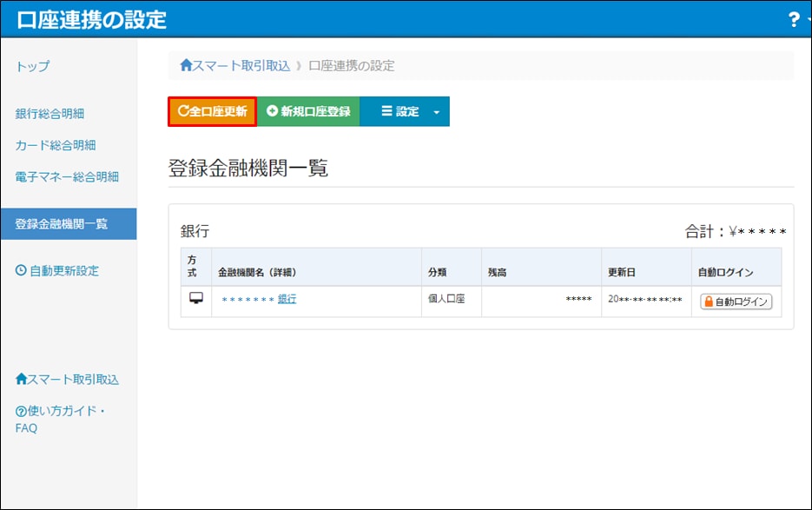Go to スマート取引取込 from the sidebar
The image size is (812, 510).
68,380
